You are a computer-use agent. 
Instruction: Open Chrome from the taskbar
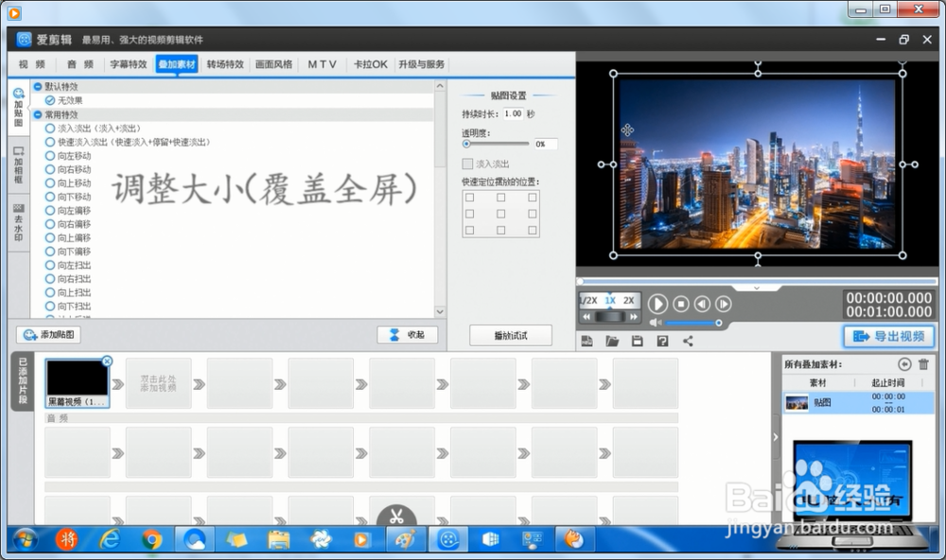tap(152, 539)
